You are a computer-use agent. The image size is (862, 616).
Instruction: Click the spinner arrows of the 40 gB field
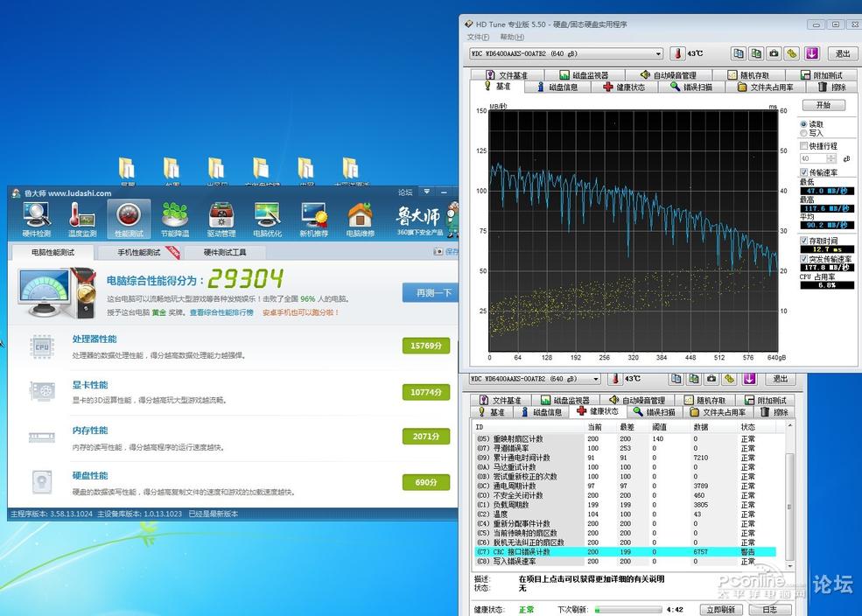click(831, 158)
